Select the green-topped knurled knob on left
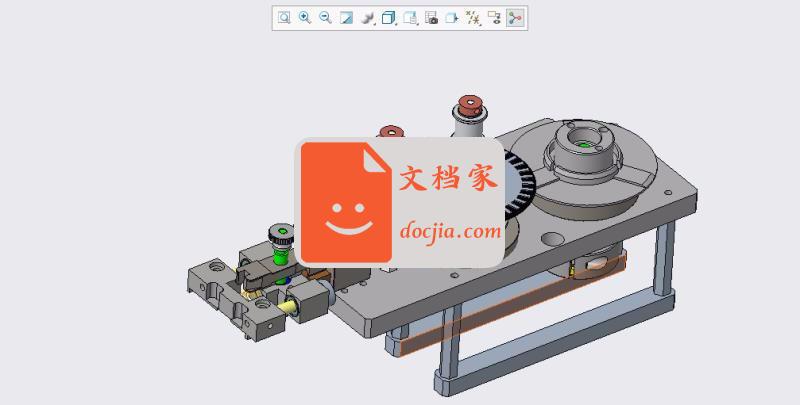Image resolution: width=800 pixels, height=405 pixels. pos(281,240)
